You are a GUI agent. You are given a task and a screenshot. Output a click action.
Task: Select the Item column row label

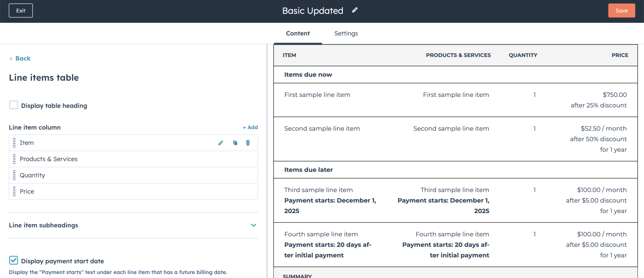[27, 143]
